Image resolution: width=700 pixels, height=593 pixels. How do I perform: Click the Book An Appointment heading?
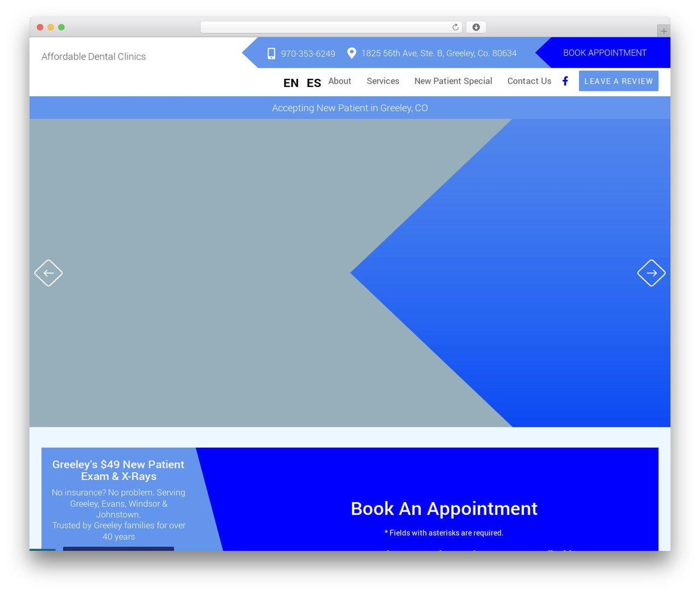click(x=444, y=508)
